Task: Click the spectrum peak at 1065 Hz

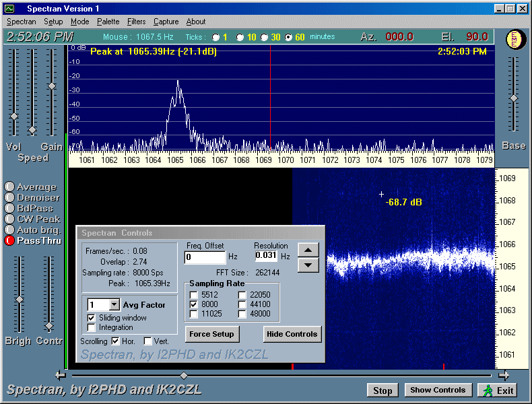Action: pyautogui.click(x=178, y=81)
